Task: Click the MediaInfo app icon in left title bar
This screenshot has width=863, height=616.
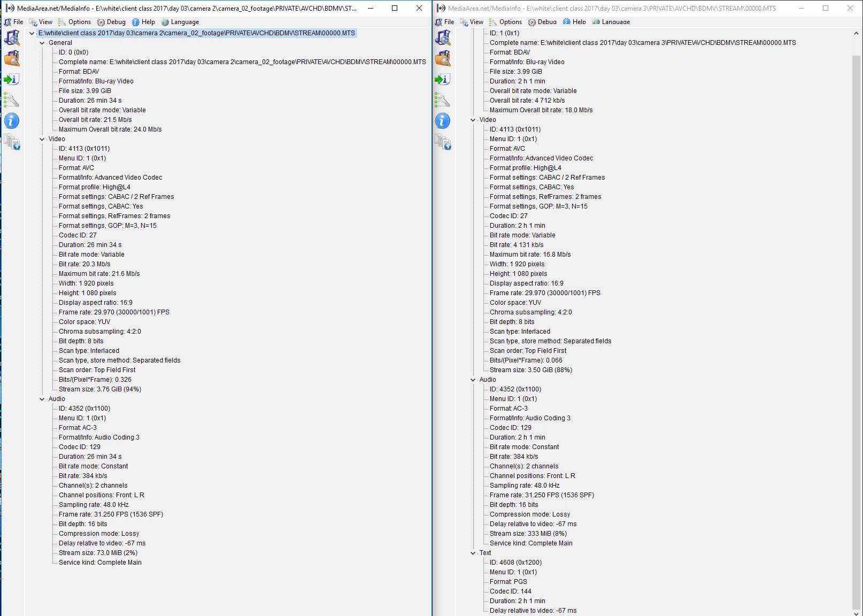Action: 10,8
